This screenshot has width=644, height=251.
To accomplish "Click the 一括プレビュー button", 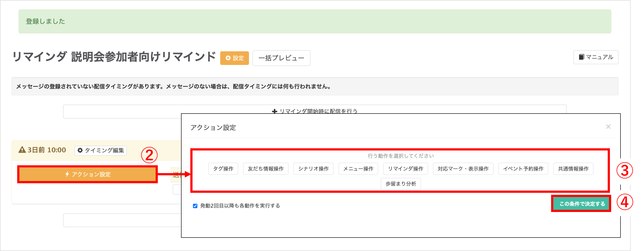I will 281,58.
